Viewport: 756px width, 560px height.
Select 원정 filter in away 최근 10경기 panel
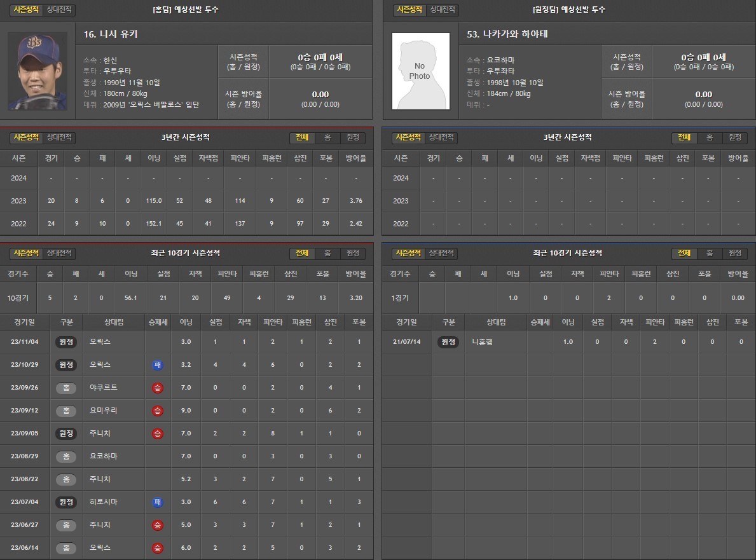(x=735, y=253)
